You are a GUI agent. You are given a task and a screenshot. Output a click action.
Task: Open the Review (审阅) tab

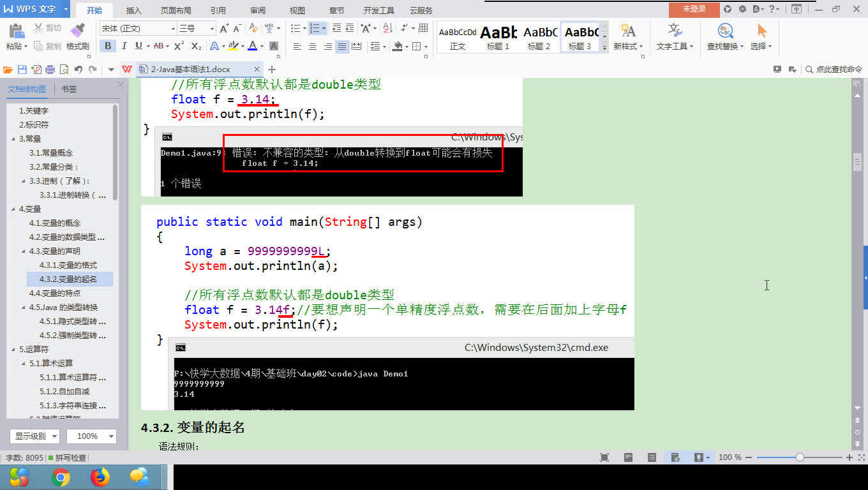point(258,10)
